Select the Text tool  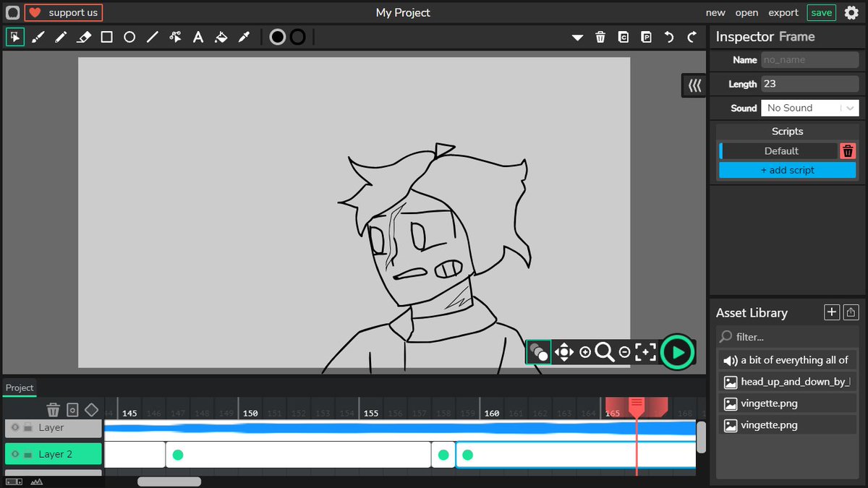coord(198,37)
